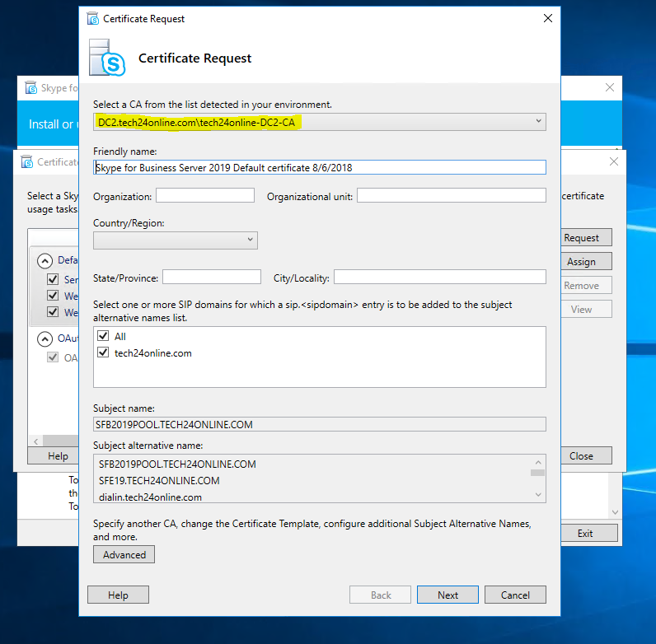The width and height of the screenshot is (656, 644).
Task: Toggle the All SIP domains checkbox
Action: click(x=103, y=337)
